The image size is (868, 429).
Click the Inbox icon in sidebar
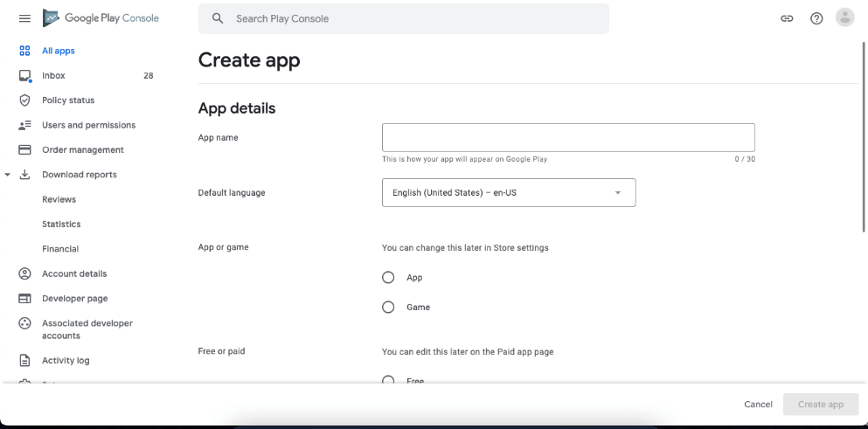(24, 76)
